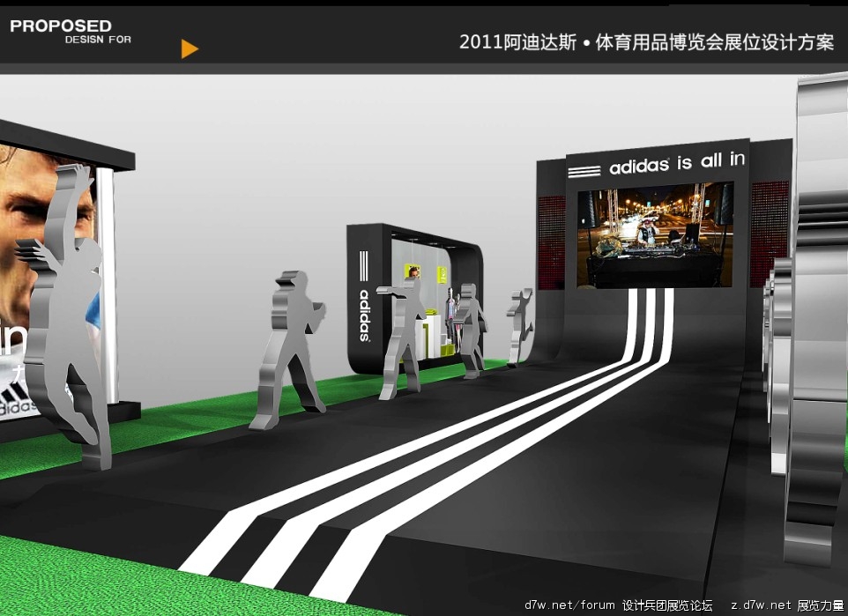Click the "adidas is all in" sign text
The image size is (848, 616).
point(677,162)
